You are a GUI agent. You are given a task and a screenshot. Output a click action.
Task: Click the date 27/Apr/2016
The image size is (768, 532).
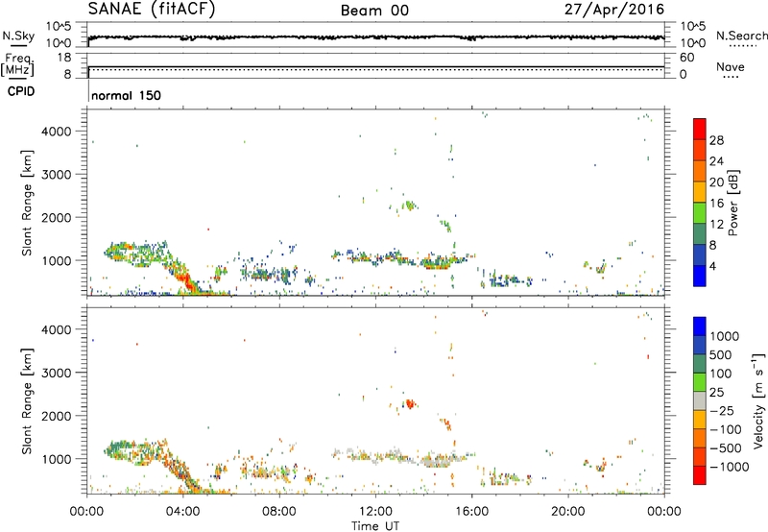614,10
